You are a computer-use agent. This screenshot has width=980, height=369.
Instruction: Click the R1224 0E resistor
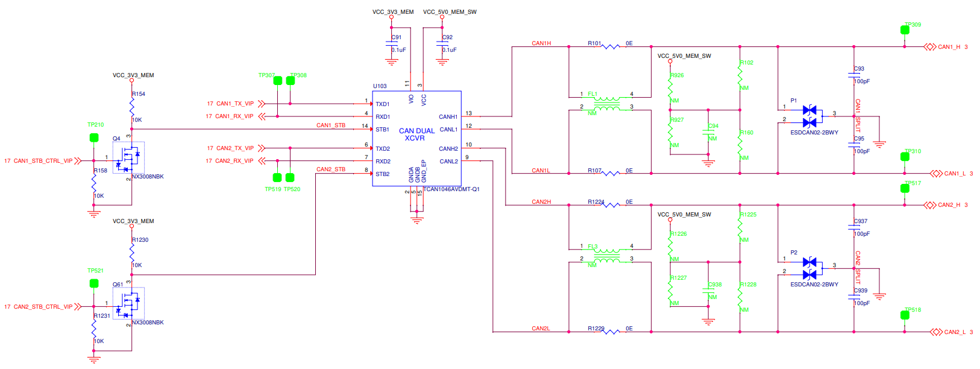pos(611,205)
